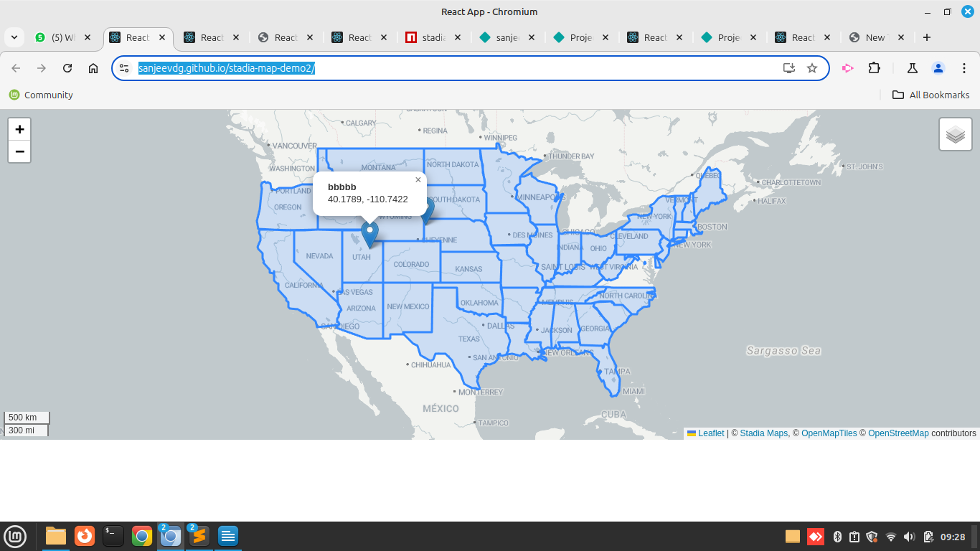Open the Leaflet attribution link
The image size is (980, 551).
[710, 433]
